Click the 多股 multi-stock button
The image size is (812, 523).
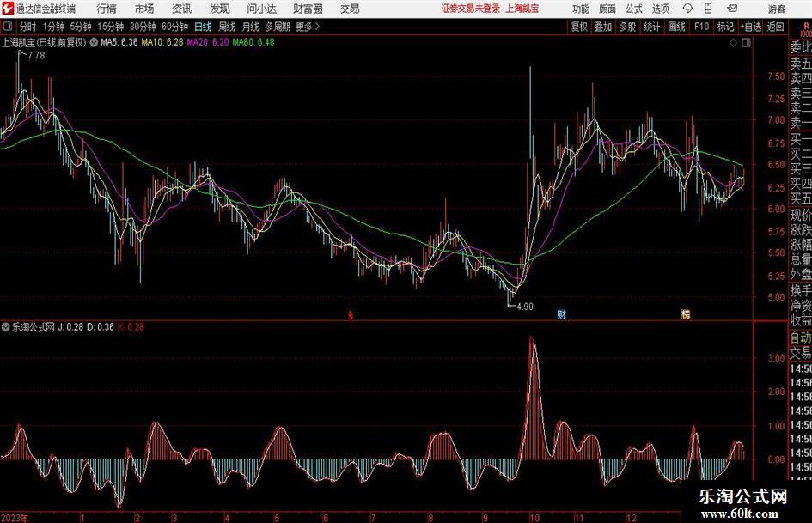click(627, 27)
